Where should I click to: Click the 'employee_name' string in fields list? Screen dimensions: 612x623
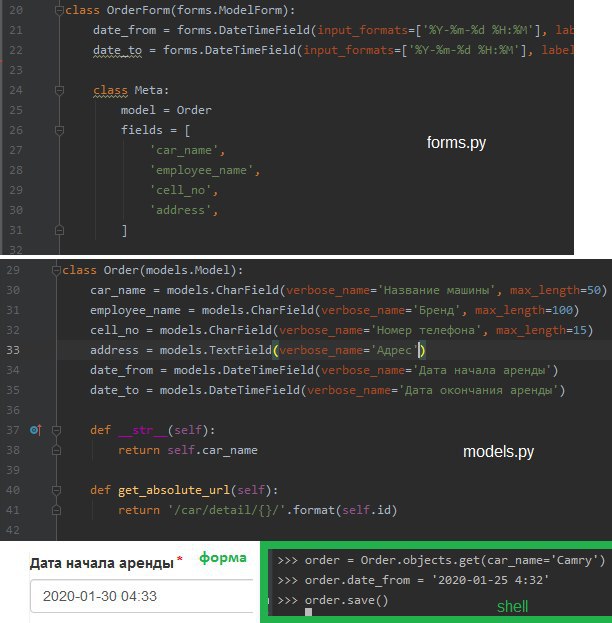201,170
